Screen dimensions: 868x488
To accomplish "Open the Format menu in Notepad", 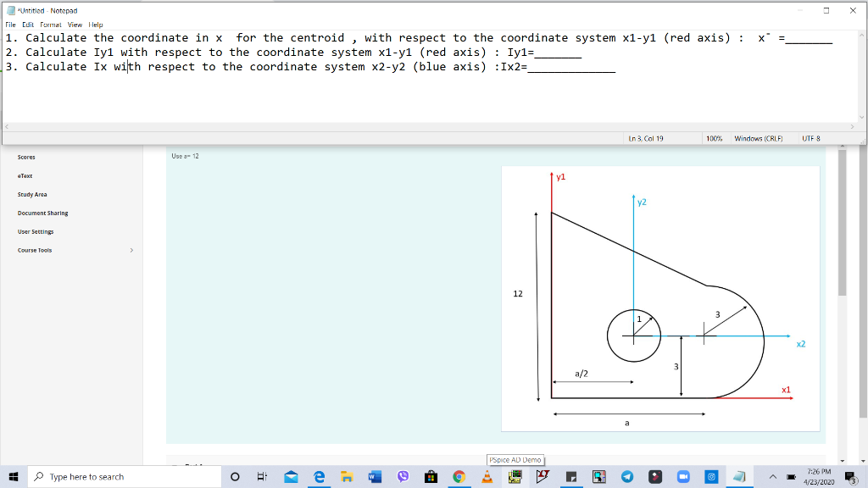I will 50,24.
